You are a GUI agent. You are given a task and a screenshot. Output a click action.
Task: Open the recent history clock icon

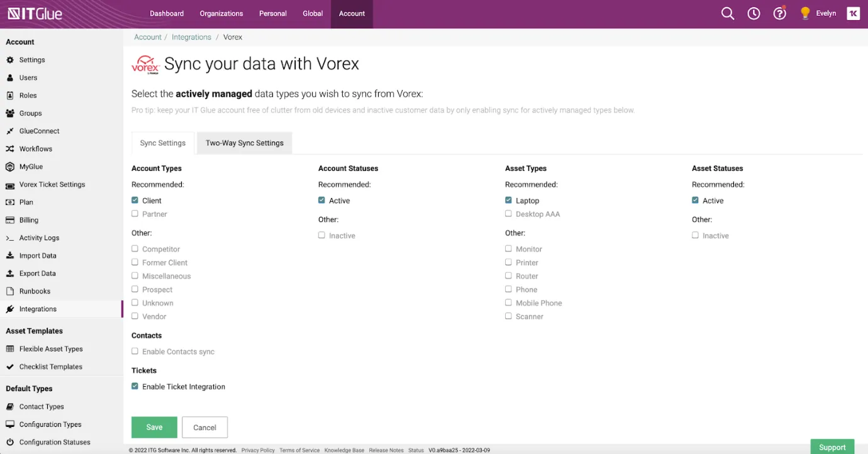754,14
